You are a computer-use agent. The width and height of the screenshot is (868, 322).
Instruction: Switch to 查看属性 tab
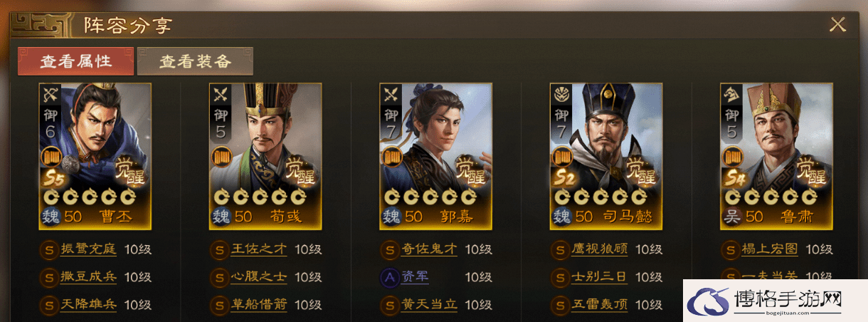point(75,61)
